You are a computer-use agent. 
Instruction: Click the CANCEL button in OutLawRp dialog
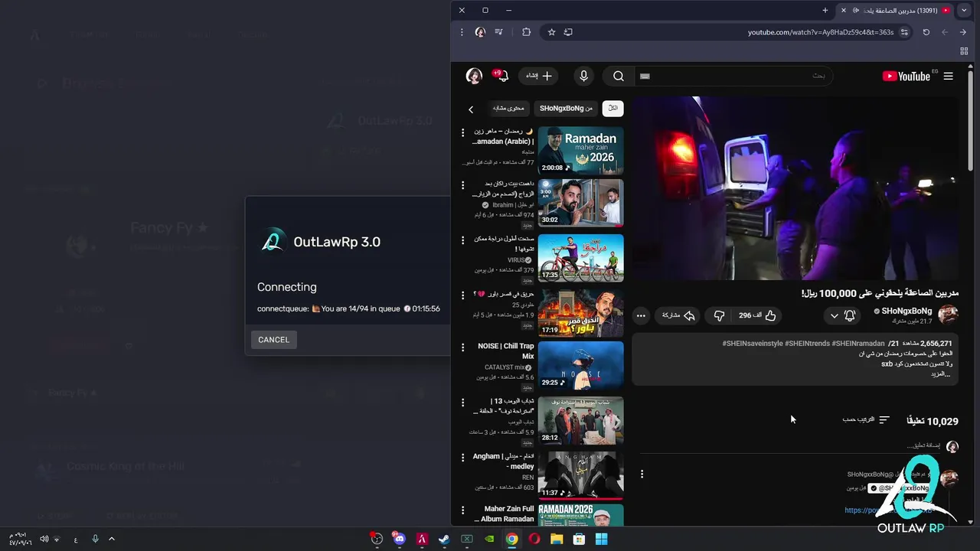coord(273,340)
